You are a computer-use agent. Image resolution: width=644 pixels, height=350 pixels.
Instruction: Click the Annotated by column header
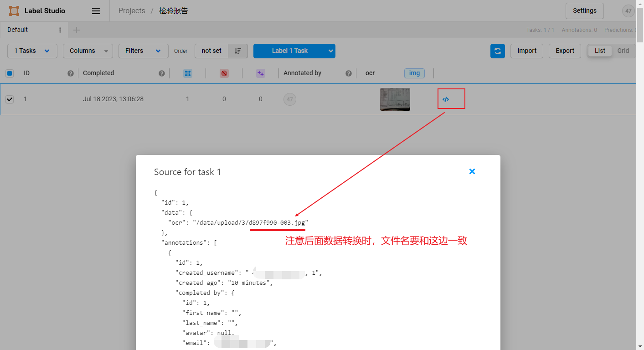coord(303,73)
